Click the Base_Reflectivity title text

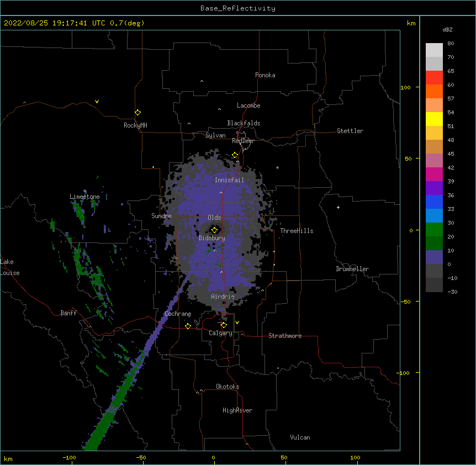[x=238, y=8]
